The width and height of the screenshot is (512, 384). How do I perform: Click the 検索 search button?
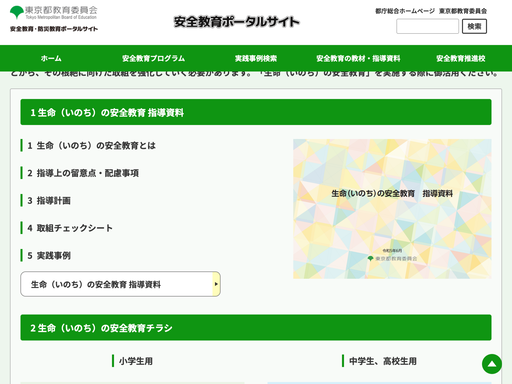(x=474, y=26)
